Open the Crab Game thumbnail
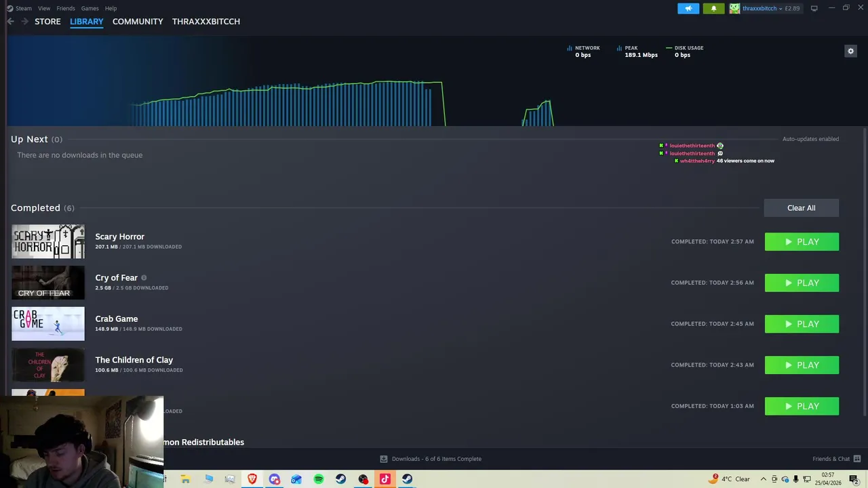This screenshot has height=488, width=868. [x=48, y=324]
